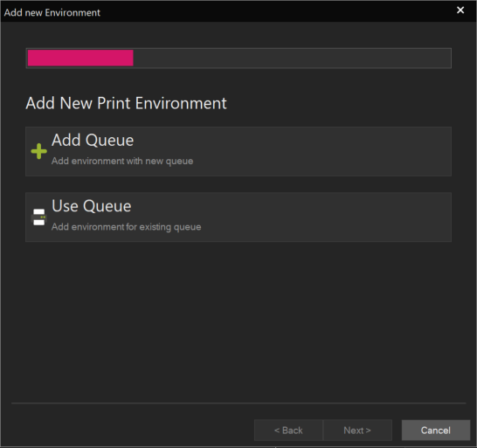Click the word Environment in the main heading

tap(181, 103)
